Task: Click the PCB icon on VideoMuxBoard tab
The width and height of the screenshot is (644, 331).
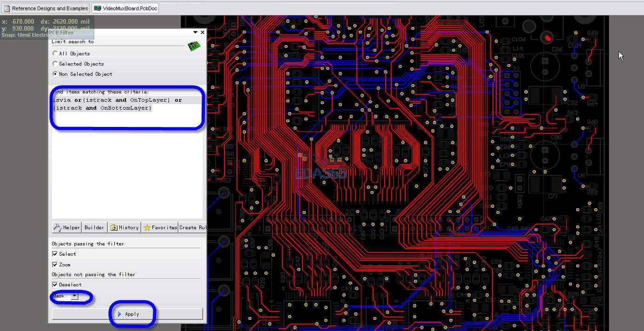Action: click(x=98, y=8)
